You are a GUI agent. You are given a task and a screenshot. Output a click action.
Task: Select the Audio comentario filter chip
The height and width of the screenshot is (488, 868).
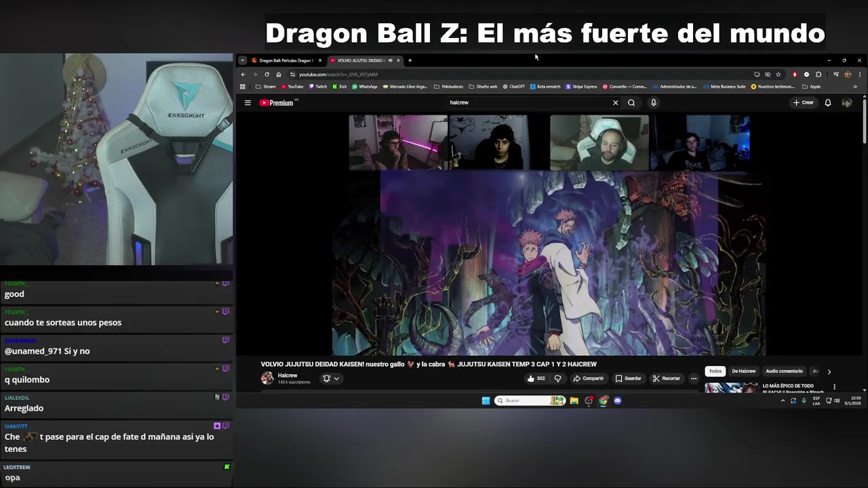click(784, 371)
